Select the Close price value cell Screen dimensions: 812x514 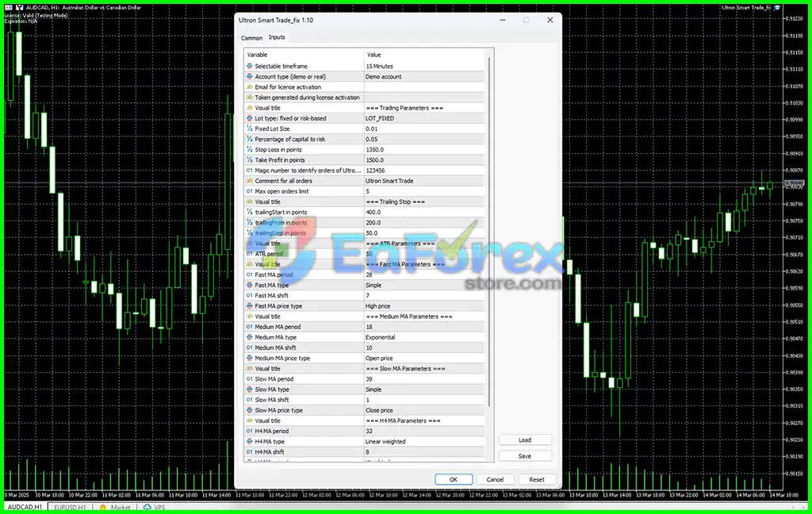[425, 410]
